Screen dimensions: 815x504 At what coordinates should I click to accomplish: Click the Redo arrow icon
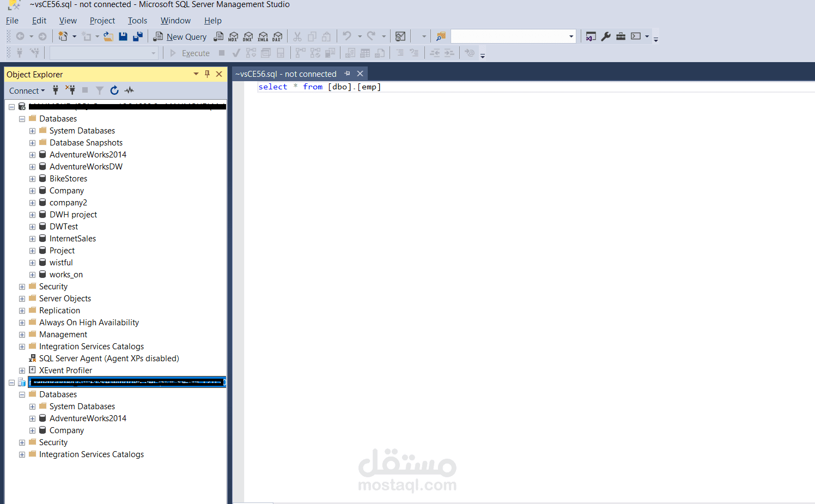coord(371,37)
